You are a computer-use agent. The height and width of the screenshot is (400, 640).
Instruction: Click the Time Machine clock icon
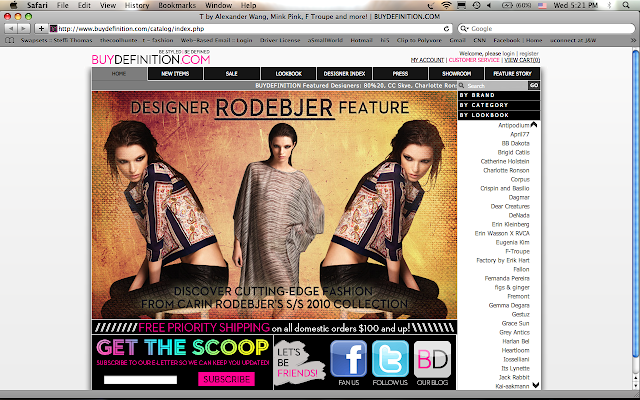[476, 5]
